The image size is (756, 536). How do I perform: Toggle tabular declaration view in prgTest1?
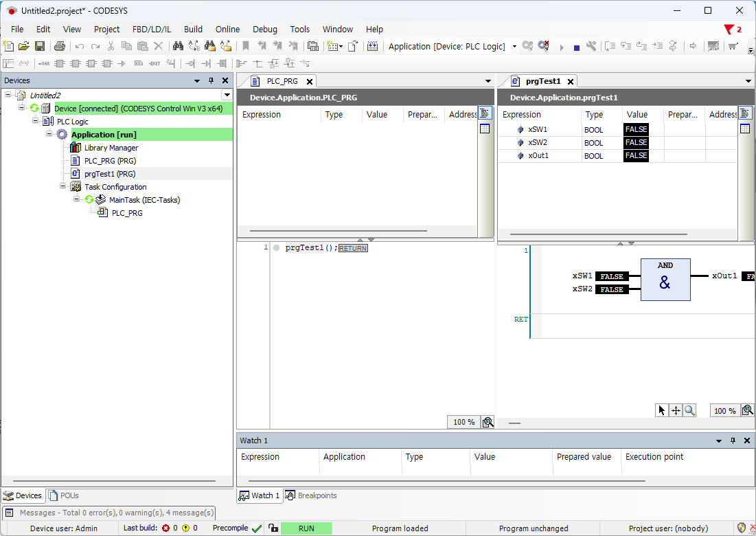point(745,129)
